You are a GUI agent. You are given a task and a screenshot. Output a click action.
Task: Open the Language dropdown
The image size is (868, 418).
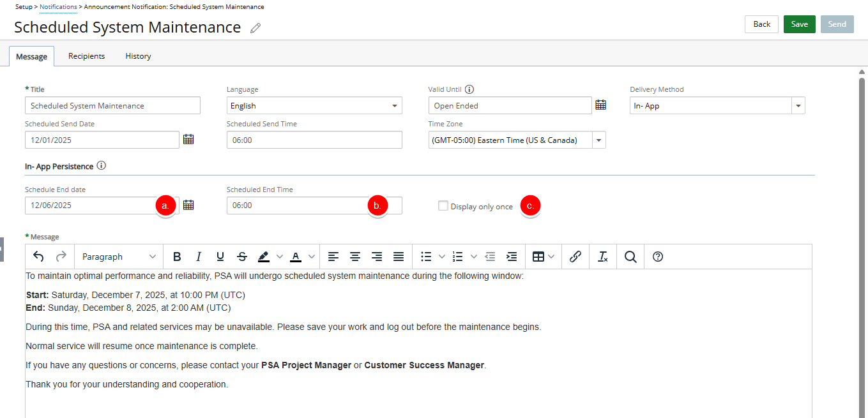pos(314,106)
